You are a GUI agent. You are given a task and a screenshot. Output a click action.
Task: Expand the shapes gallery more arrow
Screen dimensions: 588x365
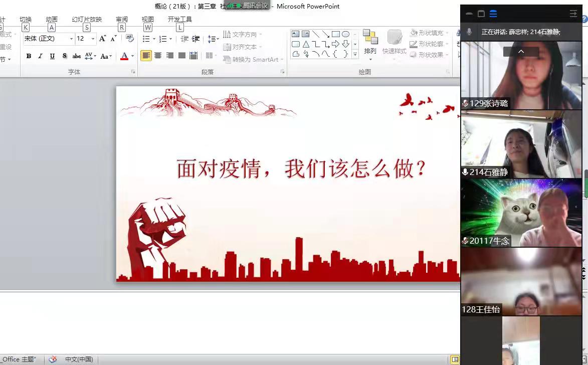pyautogui.click(x=354, y=54)
